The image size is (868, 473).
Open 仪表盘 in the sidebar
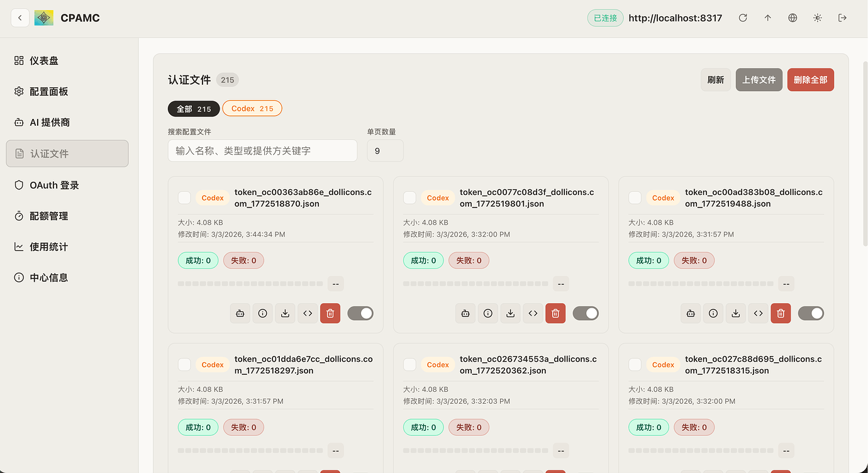67,60
